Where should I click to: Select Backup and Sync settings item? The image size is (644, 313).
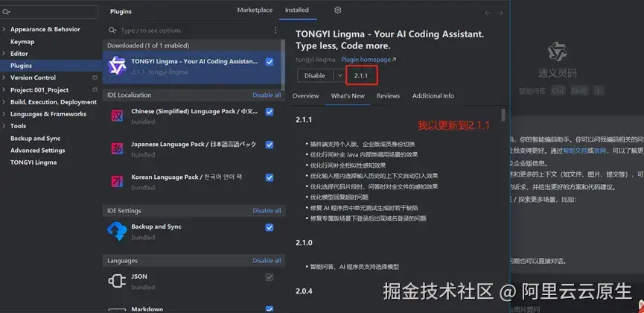[x=35, y=138]
